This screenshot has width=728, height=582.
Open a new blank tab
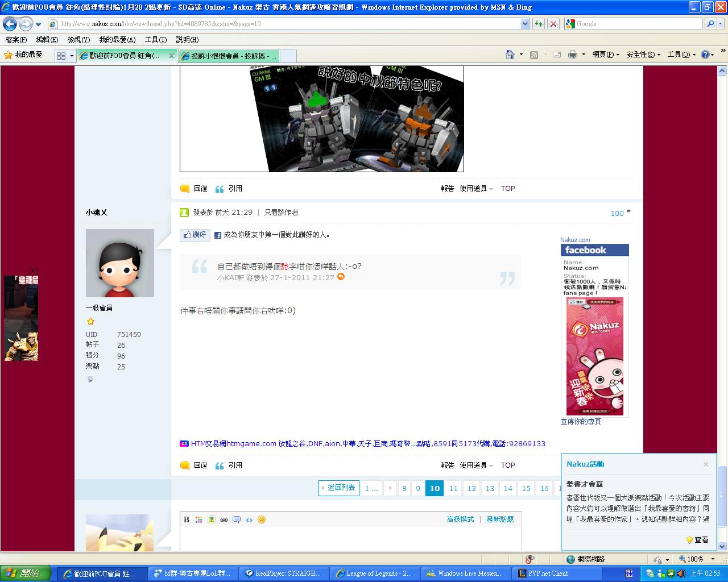coord(288,56)
